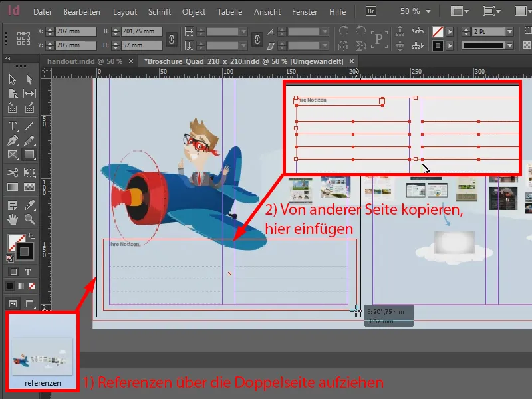
Task: Switch to Preview view mode
Action: [x=30, y=304]
